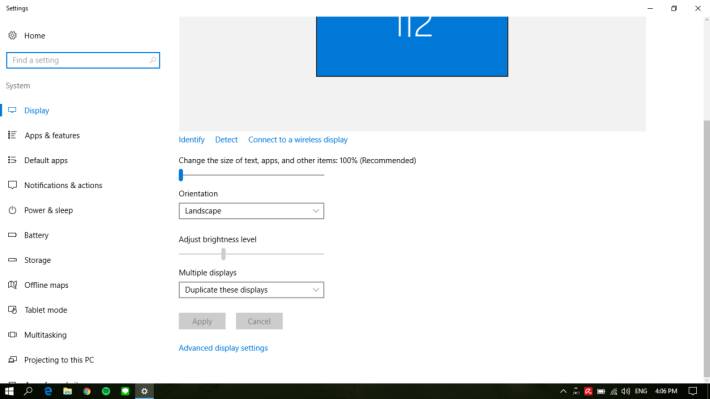Open the Home gear icon

coord(12,35)
